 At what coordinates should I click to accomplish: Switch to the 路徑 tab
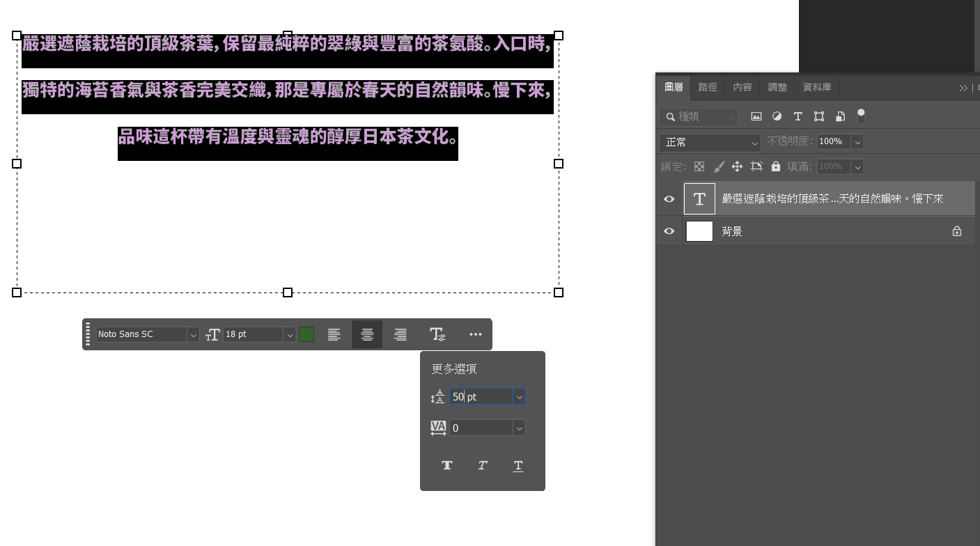point(708,87)
